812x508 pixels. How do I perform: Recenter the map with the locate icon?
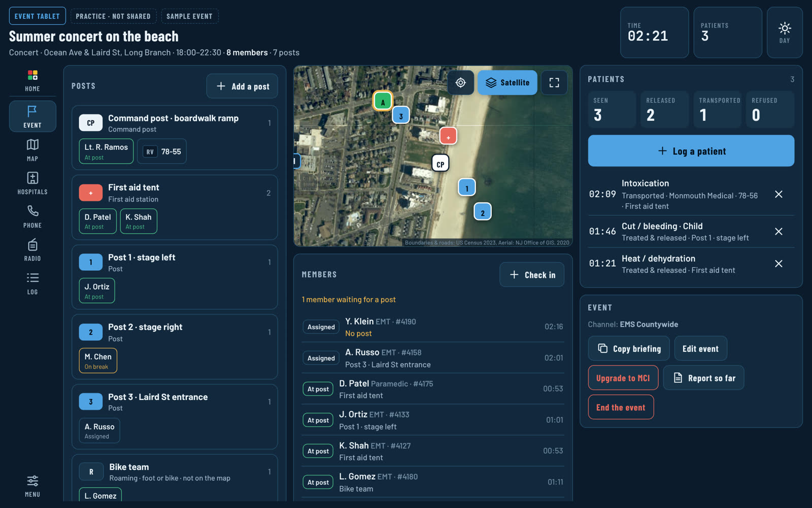click(x=461, y=83)
